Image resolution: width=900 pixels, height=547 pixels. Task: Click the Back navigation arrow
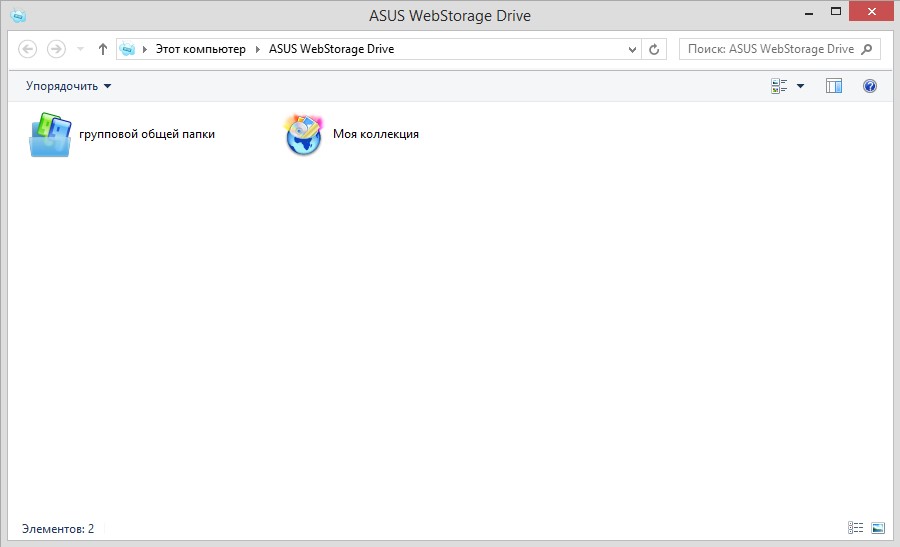(x=28, y=49)
